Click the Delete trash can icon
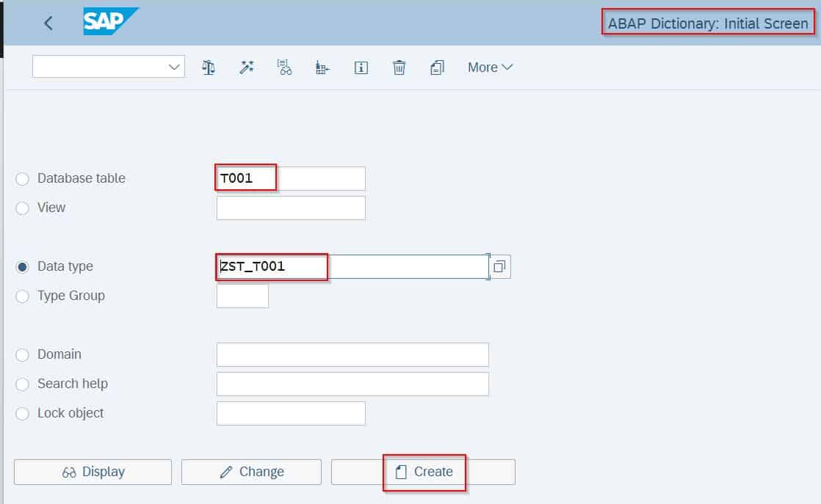 (x=399, y=67)
